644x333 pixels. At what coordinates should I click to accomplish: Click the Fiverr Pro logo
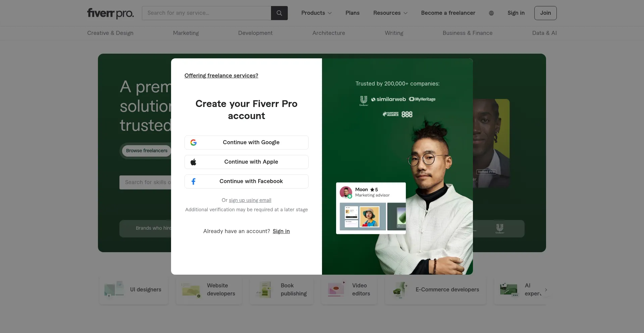click(x=110, y=13)
